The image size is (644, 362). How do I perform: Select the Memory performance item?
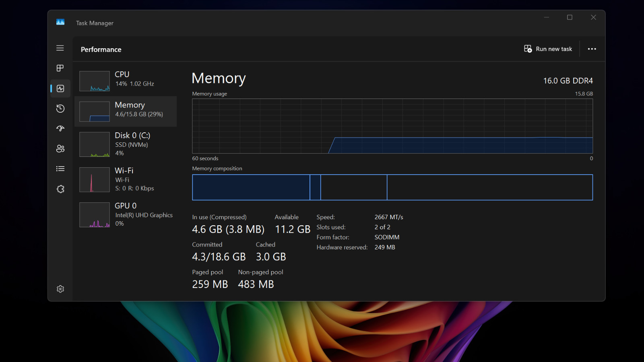[126, 111]
